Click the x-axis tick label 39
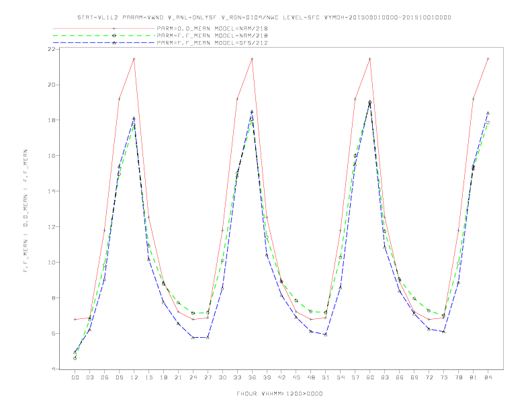This screenshot has width=532, height=411. click(x=267, y=377)
